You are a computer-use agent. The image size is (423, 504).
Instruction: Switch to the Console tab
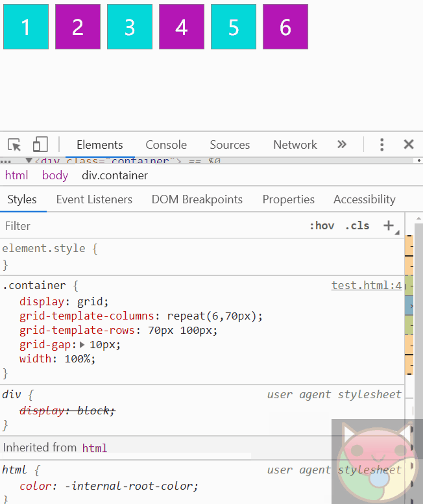pyautogui.click(x=166, y=145)
